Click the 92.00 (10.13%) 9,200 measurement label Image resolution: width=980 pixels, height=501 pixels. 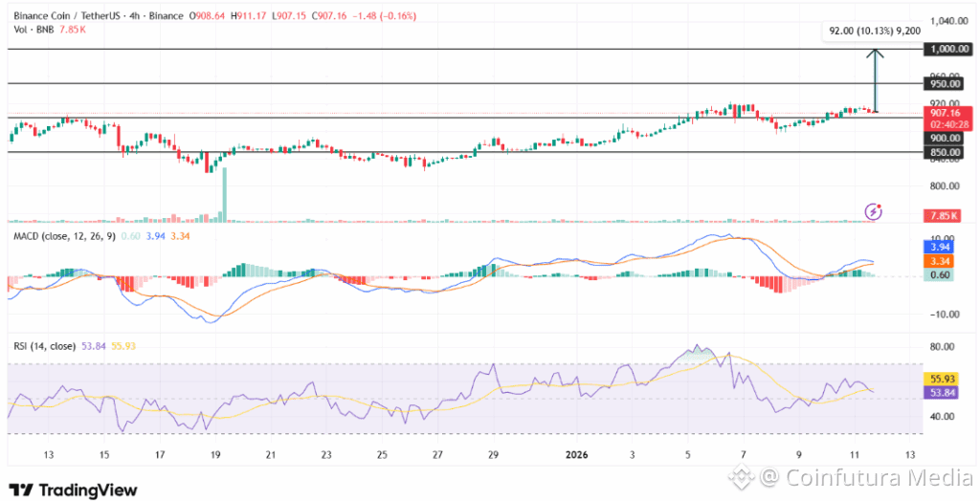point(874,30)
